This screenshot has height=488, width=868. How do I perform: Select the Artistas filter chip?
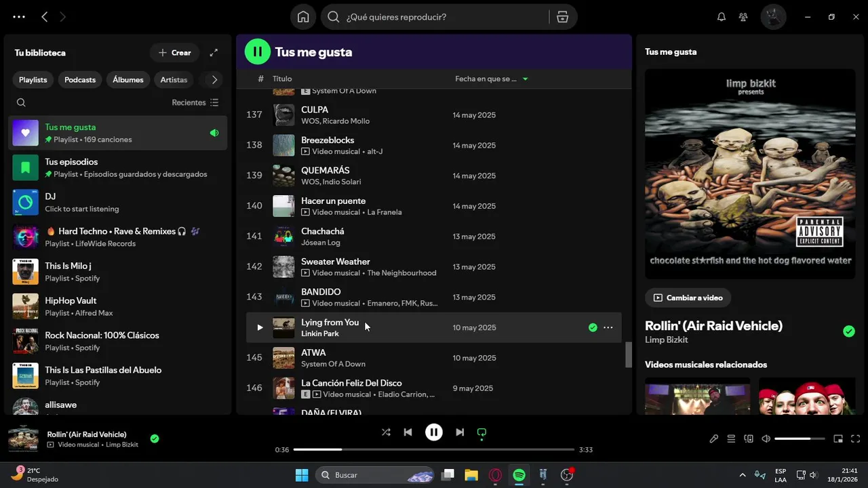[x=174, y=79]
